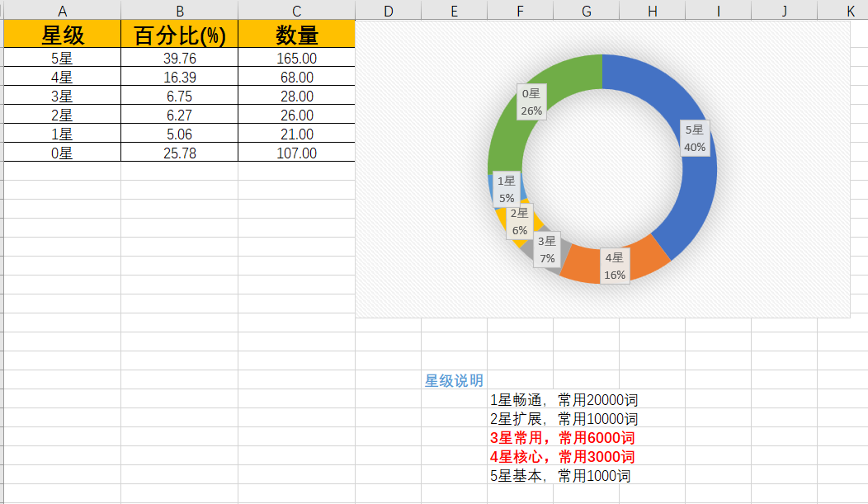Viewport: 868px width, 504px height.
Task: Click the 星级 header cell
Action: [62, 34]
